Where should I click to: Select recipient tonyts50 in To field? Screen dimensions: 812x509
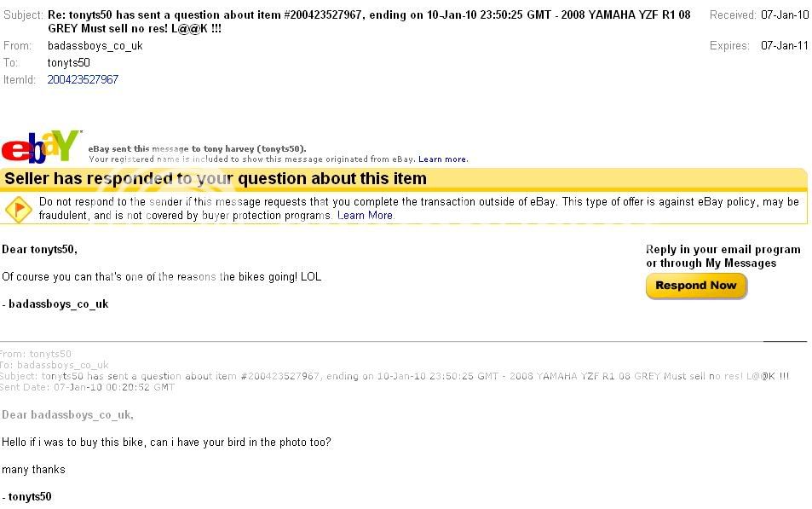point(69,63)
